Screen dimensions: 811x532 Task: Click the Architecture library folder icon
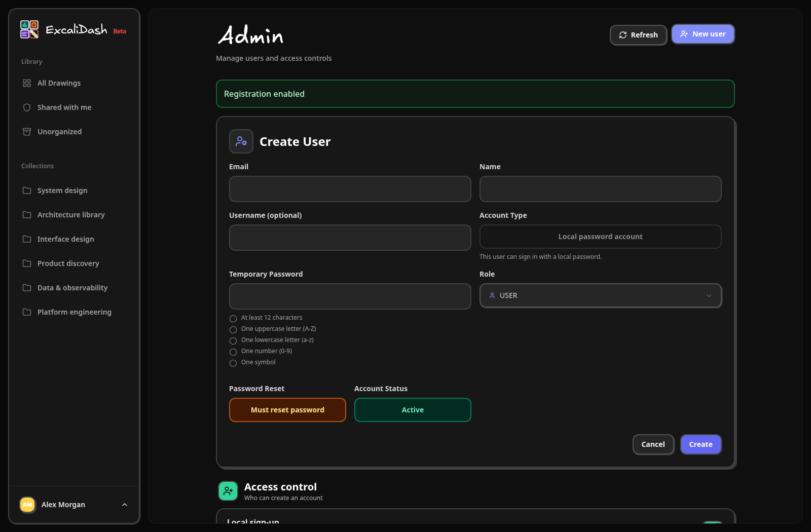27,215
